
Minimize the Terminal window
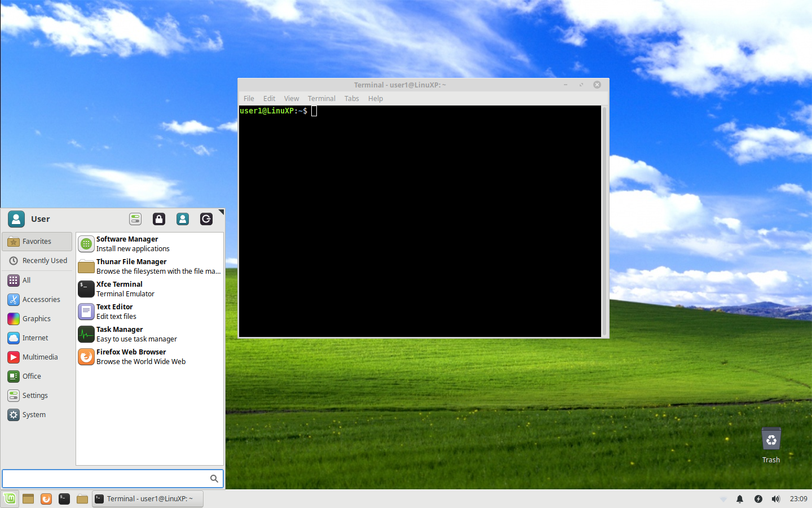pyautogui.click(x=565, y=85)
